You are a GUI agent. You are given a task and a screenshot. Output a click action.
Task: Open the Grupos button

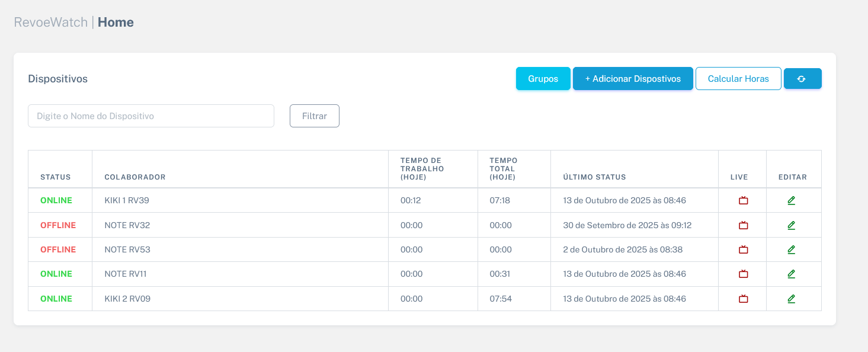543,79
